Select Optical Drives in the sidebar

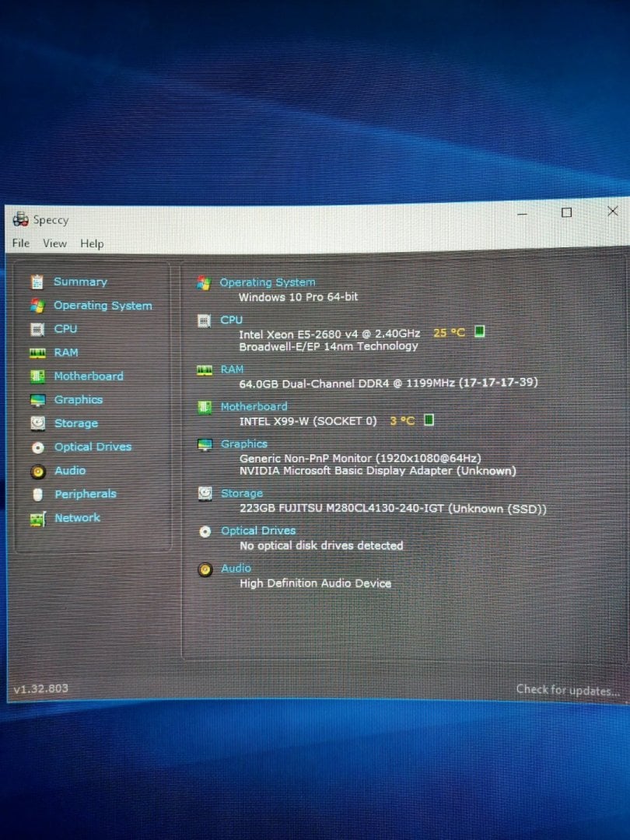click(93, 446)
